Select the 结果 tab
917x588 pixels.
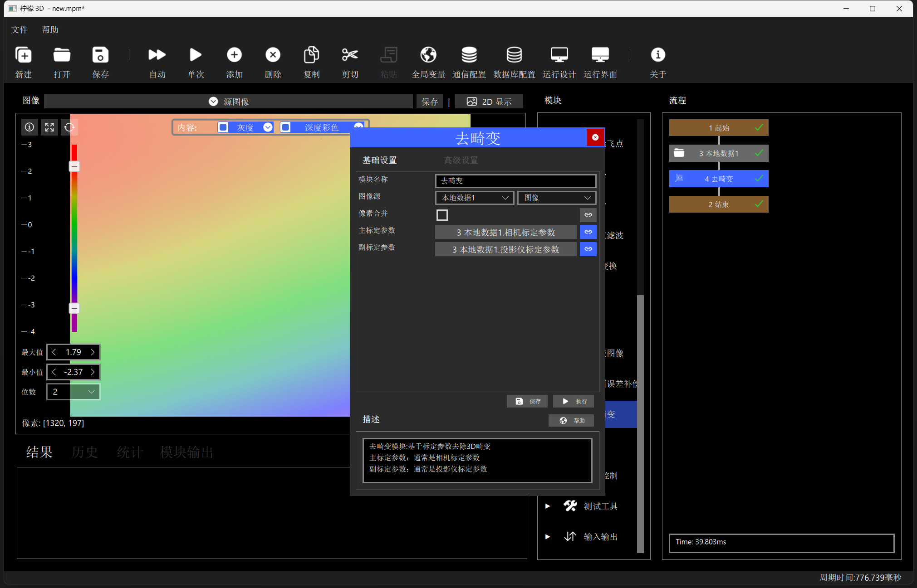39,452
